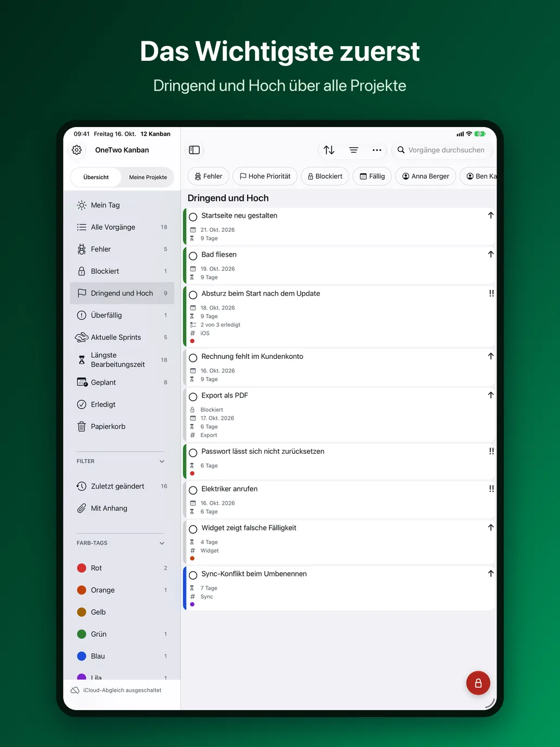This screenshot has height=747, width=560.
Task: Click calendar icon beside Geplant
Action: pos(82,382)
